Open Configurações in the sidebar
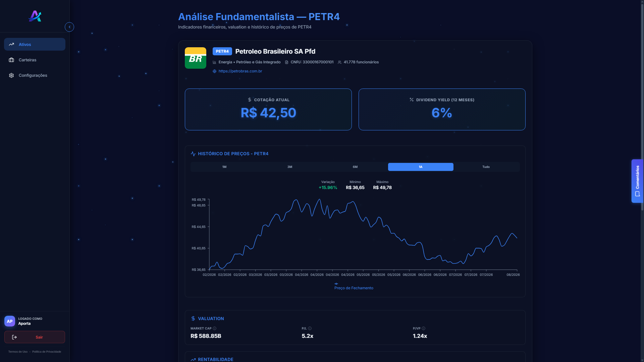Viewport: 644px width, 362px height. pos(35,75)
